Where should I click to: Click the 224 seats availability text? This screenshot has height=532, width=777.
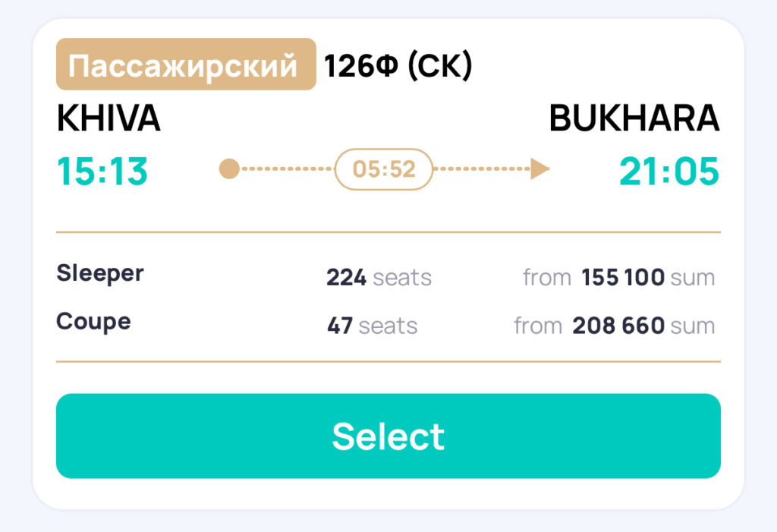(x=379, y=278)
